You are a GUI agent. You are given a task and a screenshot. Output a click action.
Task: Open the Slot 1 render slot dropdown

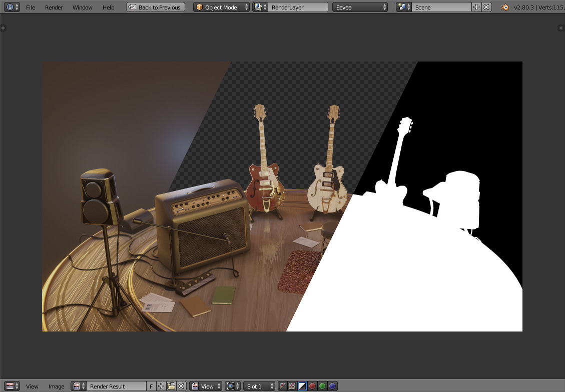coord(259,386)
